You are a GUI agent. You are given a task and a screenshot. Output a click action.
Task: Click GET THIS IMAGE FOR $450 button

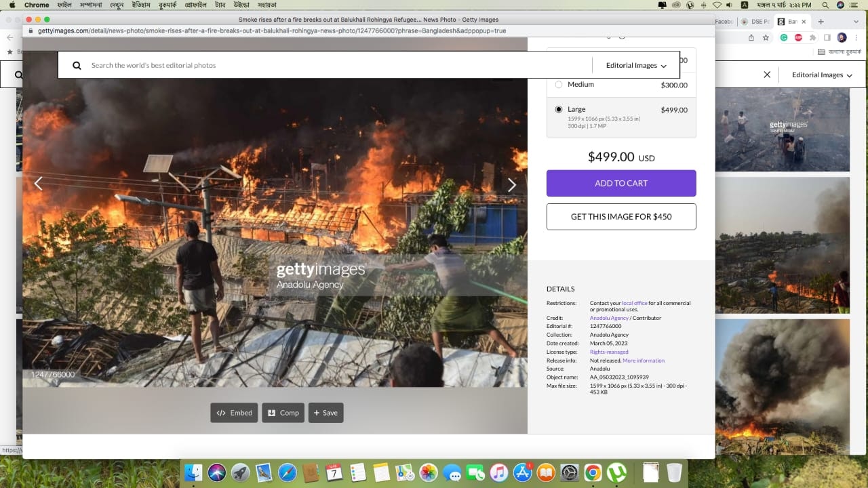pos(621,217)
